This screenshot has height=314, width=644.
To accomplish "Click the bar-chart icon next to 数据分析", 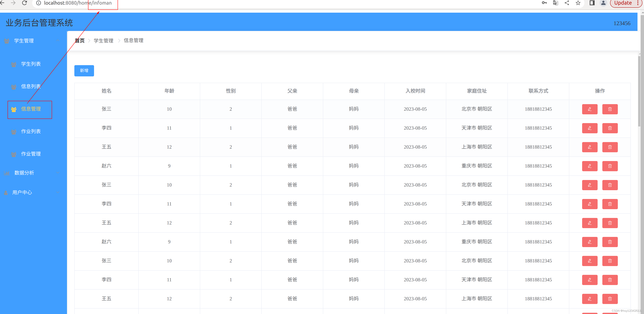I will pos(7,173).
